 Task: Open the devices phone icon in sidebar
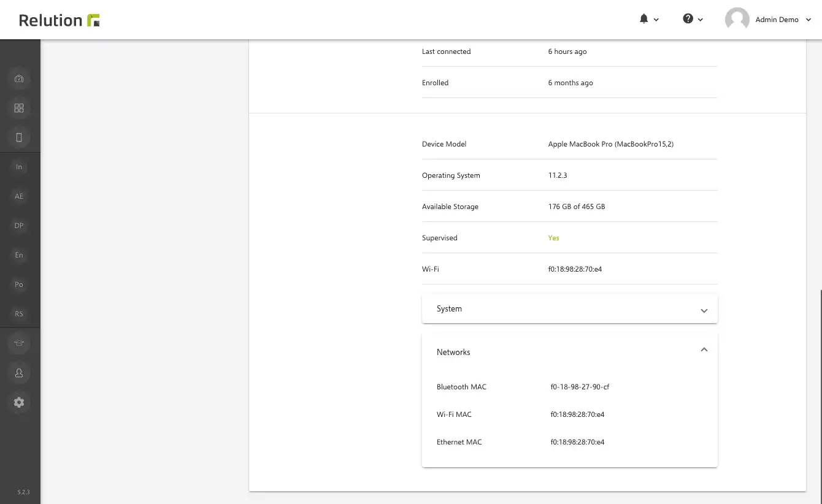pos(19,137)
